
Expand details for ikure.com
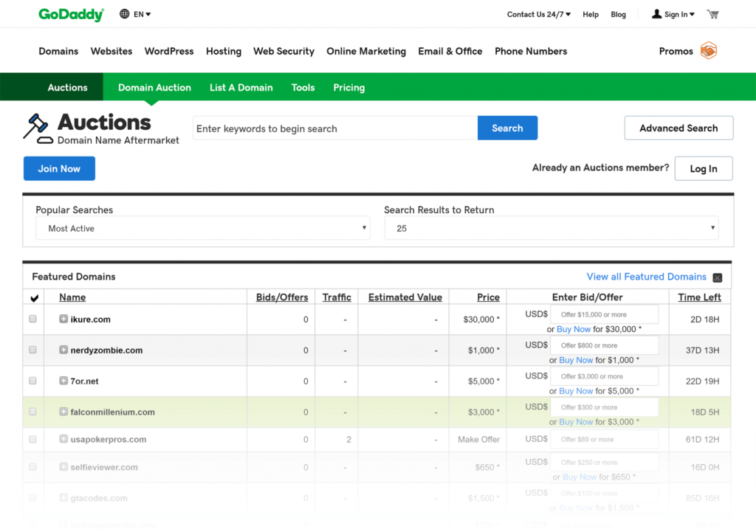pos(63,319)
